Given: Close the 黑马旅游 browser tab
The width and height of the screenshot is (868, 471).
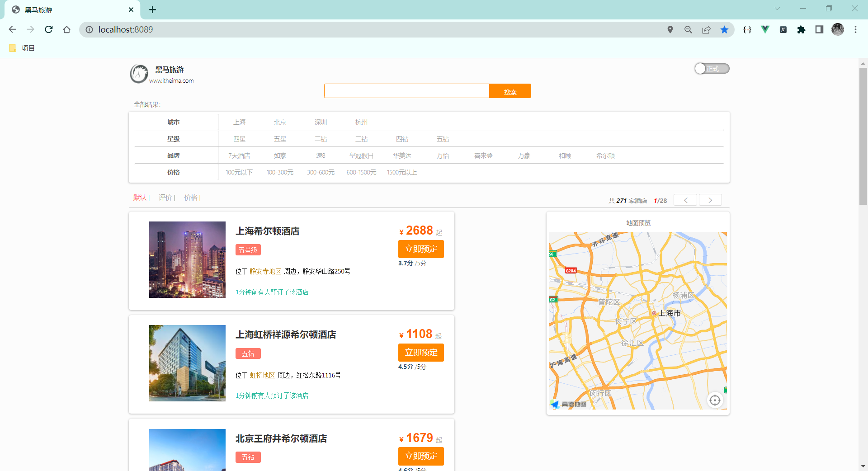Looking at the screenshot, I should point(131,9).
